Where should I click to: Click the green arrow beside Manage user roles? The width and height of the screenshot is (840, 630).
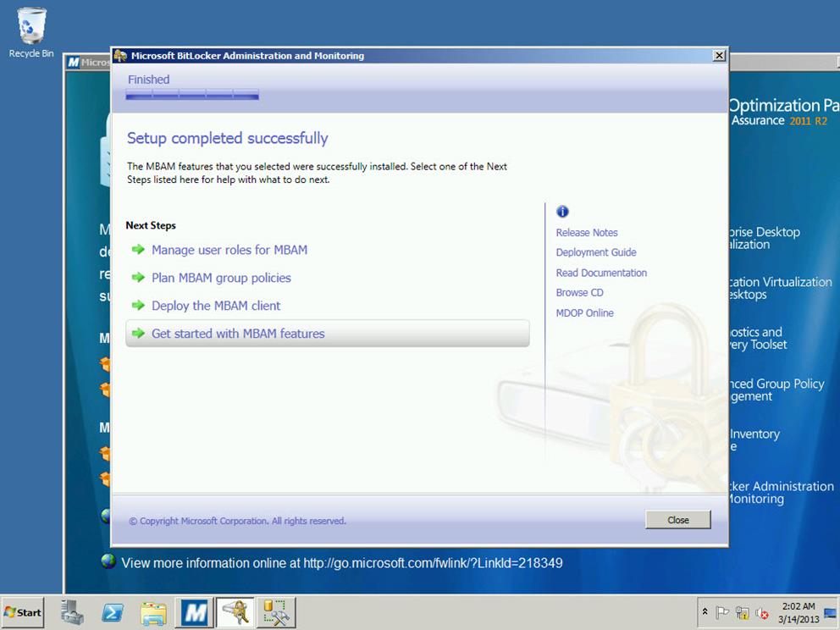[138, 249]
